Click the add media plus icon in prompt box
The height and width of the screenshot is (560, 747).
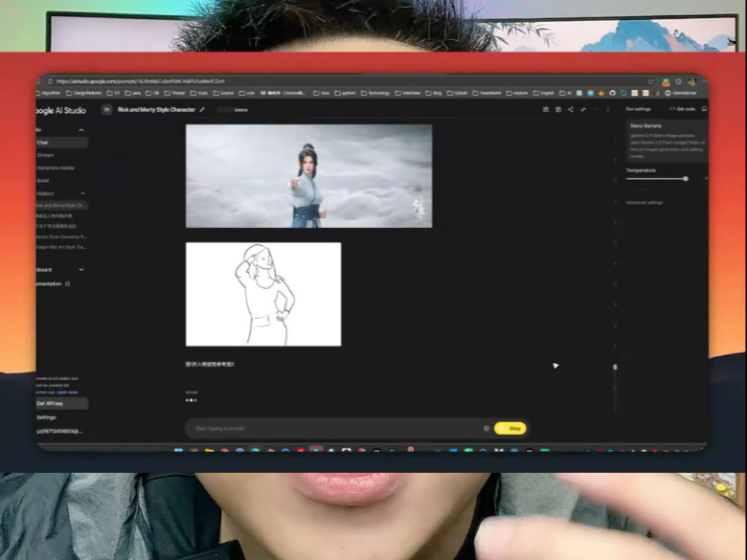tap(486, 428)
